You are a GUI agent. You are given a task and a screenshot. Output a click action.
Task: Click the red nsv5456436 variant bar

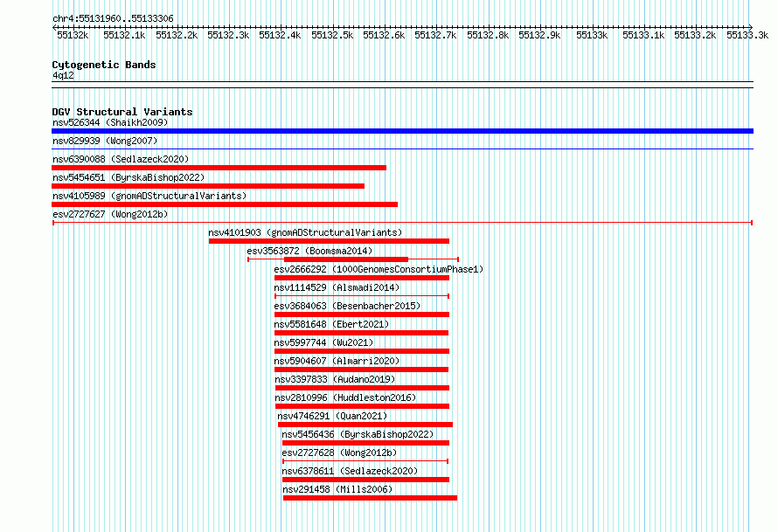pyautogui.click(x=365, y=443)
